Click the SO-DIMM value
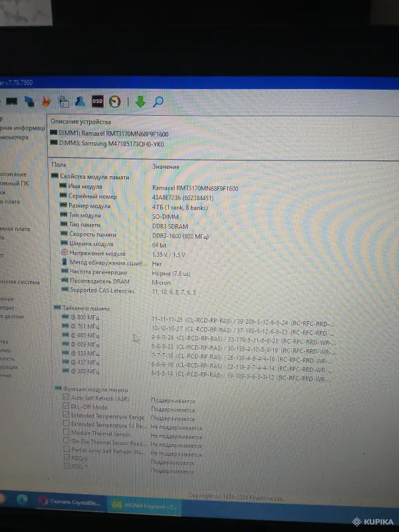Screen dimensions: 399x532 (165, 217)
